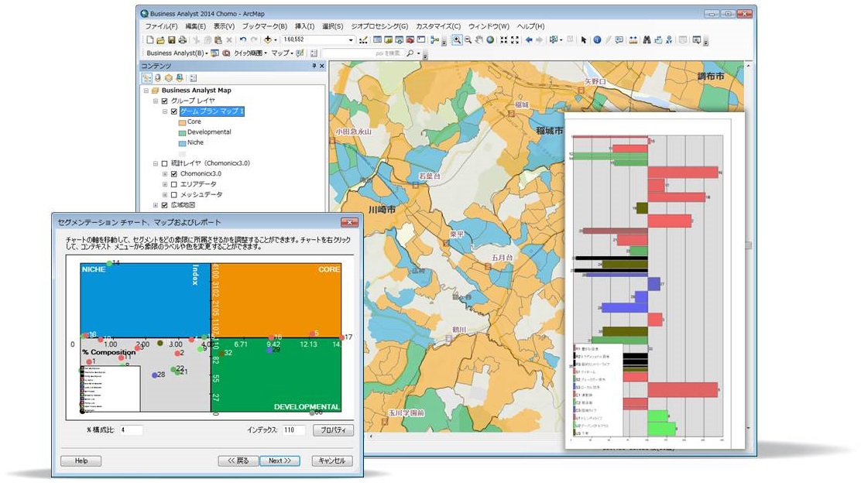Click the Print icon in the toolbar
The height and width of the screenshot is (486, 868).
tap(182, 39)
